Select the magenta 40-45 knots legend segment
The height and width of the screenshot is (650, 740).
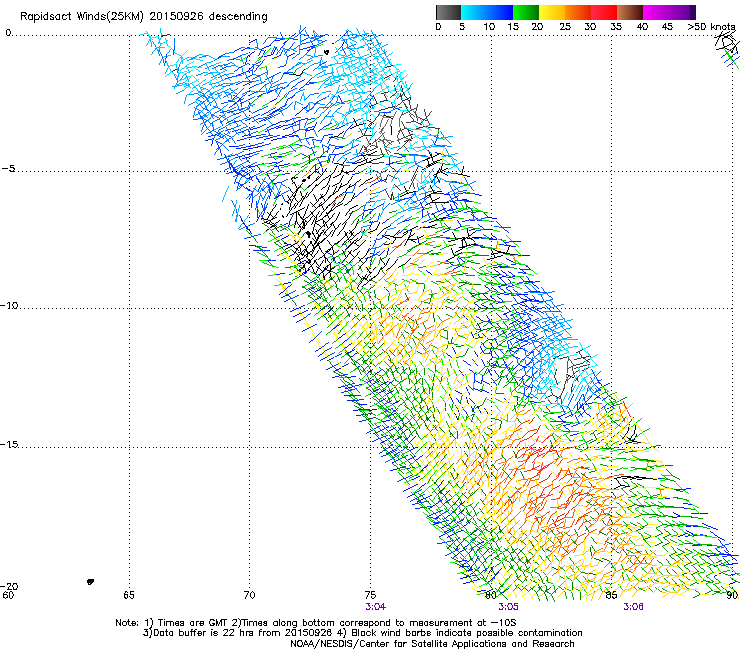click(x=656, y=12)
